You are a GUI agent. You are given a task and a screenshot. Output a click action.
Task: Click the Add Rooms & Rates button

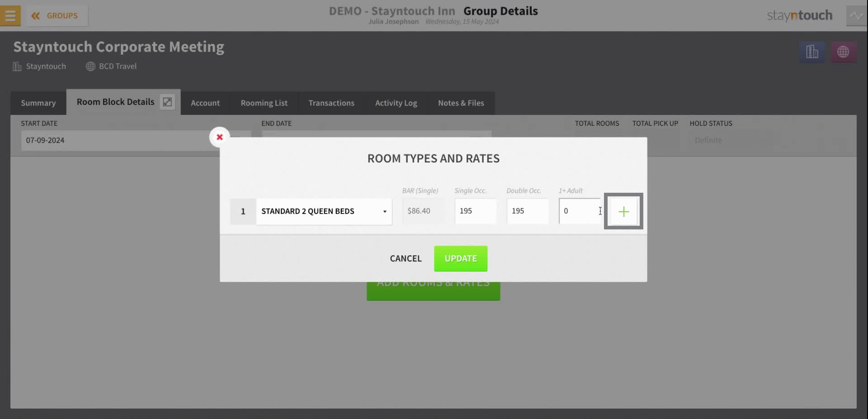(433, 291)
